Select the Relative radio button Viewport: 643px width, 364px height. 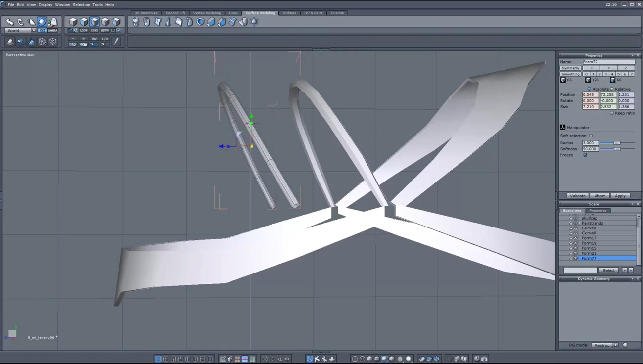612,89
